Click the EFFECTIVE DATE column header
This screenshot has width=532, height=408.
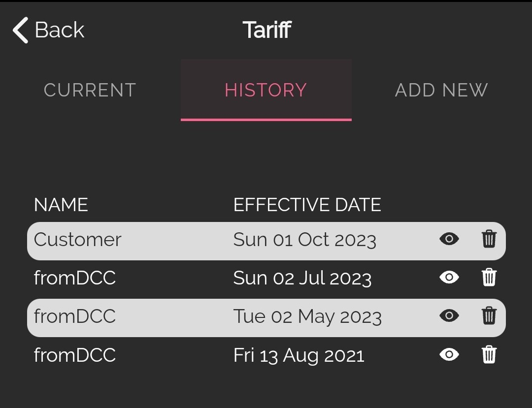[x=307, y=205]
